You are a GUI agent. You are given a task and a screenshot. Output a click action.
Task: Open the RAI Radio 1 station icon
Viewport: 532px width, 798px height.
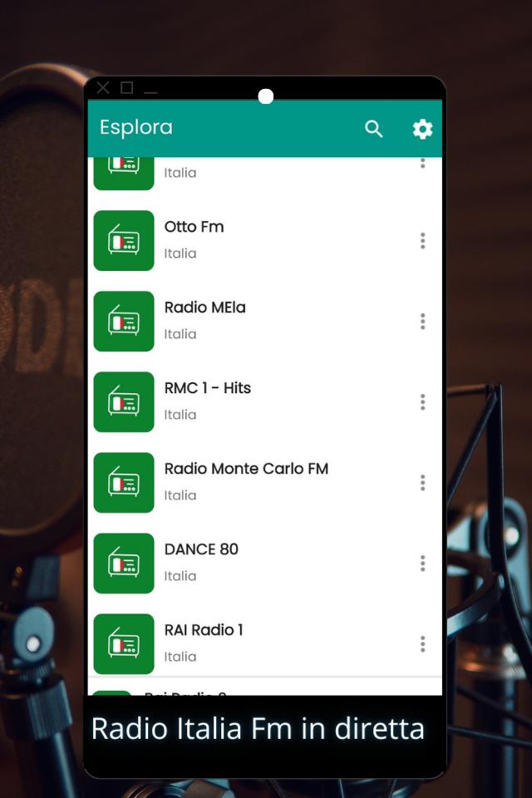click(x=124, y=643)
